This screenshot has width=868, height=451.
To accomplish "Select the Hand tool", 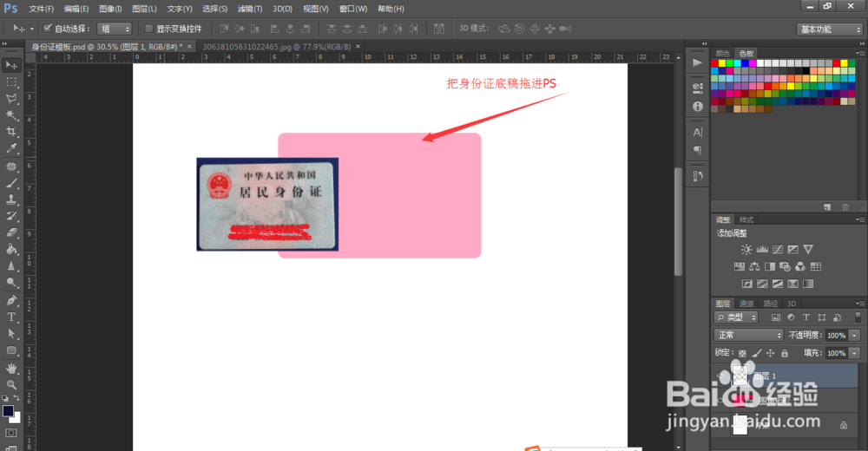I will tap(11, 369).
